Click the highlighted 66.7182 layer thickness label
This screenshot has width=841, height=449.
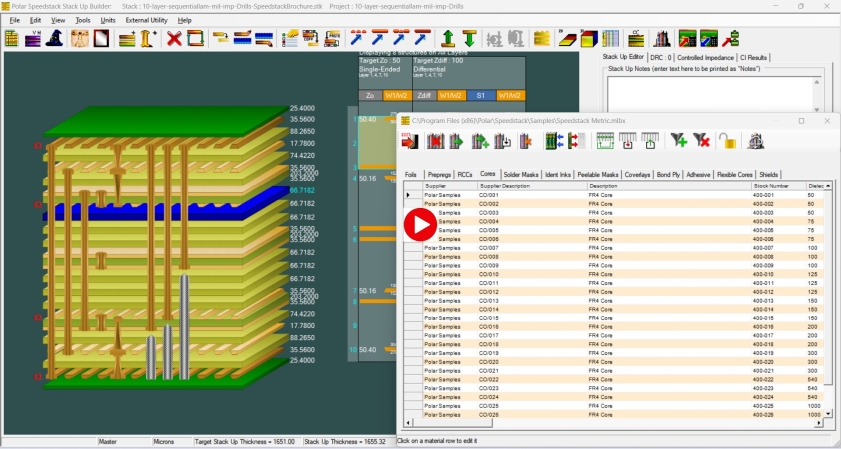pos(302,190)
